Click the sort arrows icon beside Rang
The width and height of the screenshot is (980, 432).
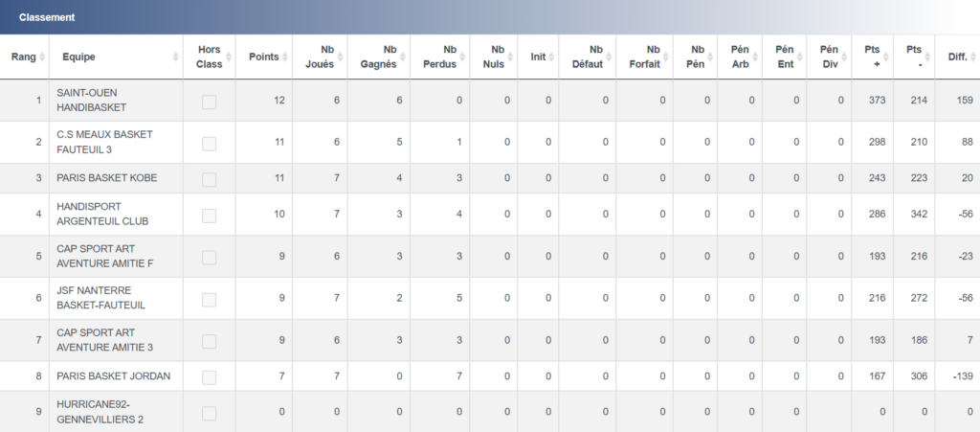(x=42, y=57)
